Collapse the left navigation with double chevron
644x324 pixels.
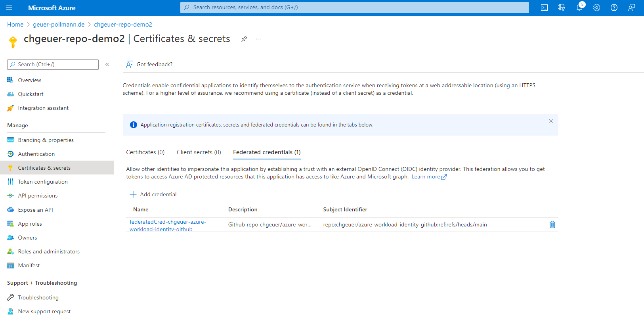pyautogui.click(x=107, y=64)
